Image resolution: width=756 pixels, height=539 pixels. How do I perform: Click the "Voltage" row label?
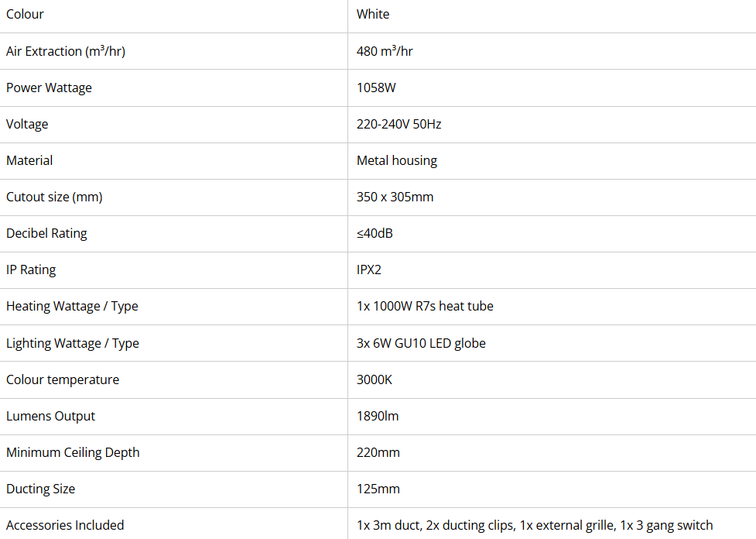27,124
